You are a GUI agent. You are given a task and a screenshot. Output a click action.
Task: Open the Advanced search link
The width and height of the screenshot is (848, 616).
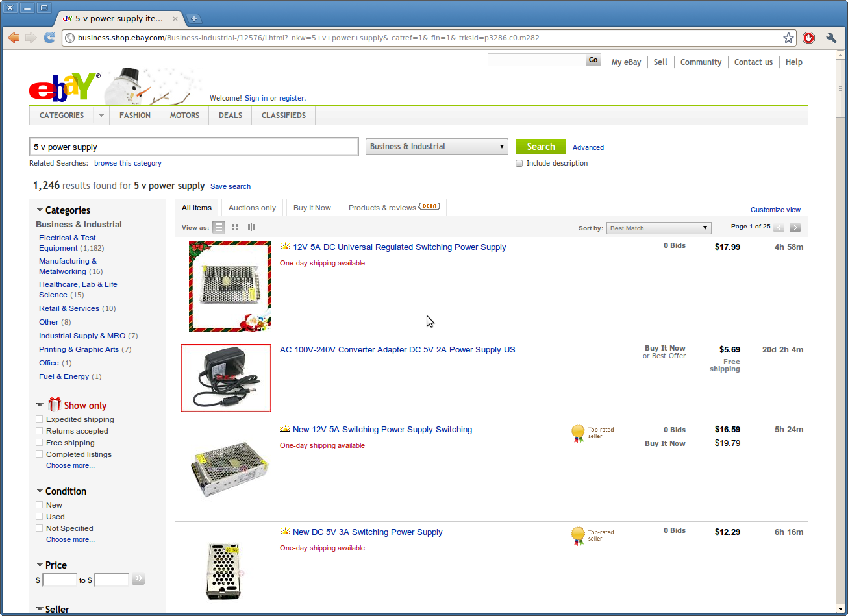[x=588, y=147]
